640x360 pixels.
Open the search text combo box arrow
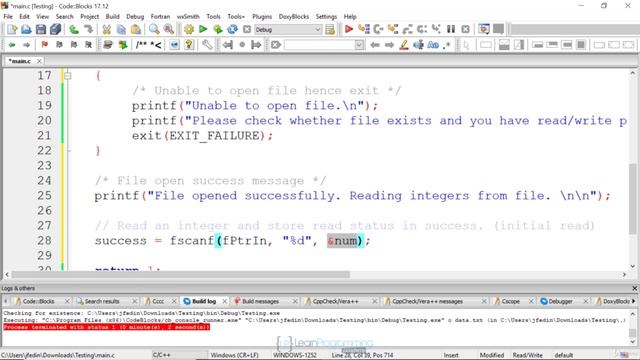(x=359, y=45)
